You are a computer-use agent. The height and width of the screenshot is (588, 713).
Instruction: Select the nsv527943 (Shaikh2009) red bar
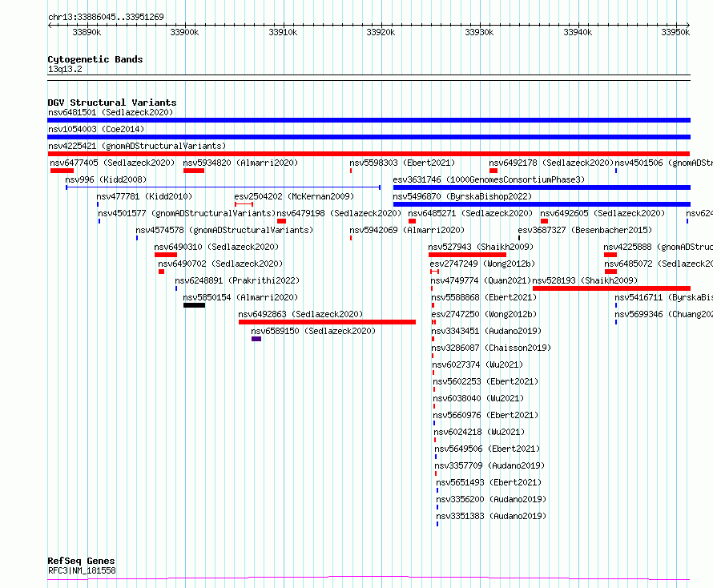[x=467, y=255]
